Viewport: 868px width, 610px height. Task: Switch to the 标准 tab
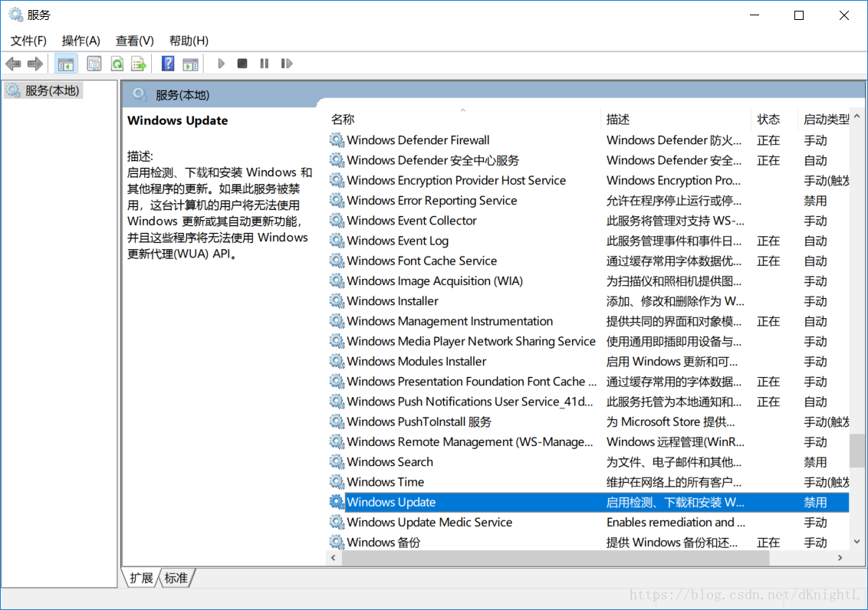tap(176, 578)
